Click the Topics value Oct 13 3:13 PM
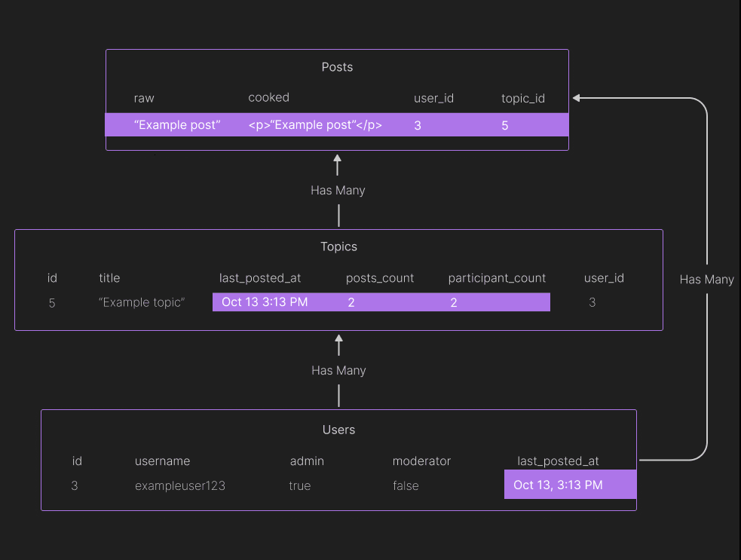The width and height of the screenshot is (741, 560). tap(265, 302)
